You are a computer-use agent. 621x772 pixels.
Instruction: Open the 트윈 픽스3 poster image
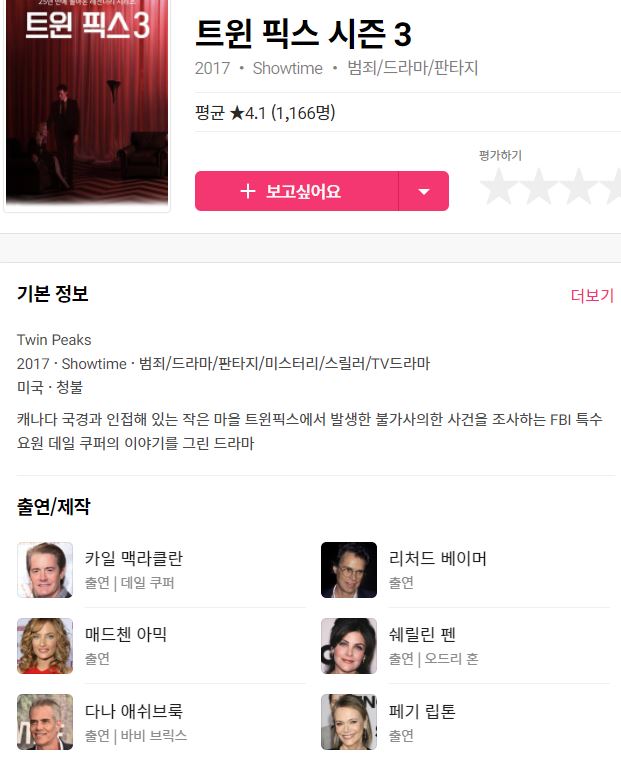click(x=87, y=102)
